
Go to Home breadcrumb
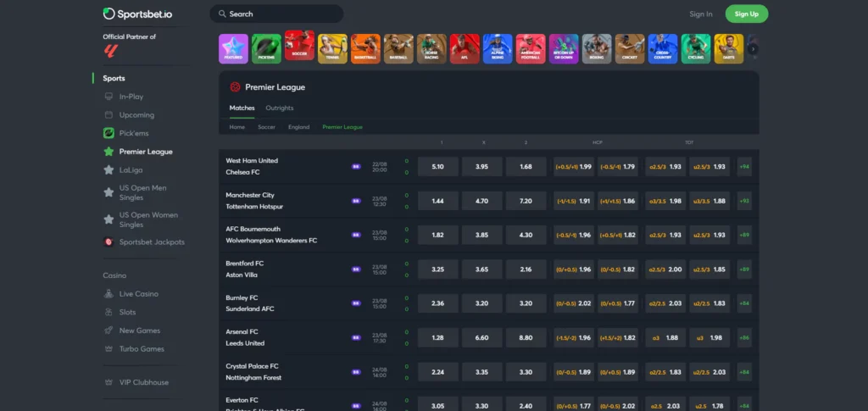[237, 126]
